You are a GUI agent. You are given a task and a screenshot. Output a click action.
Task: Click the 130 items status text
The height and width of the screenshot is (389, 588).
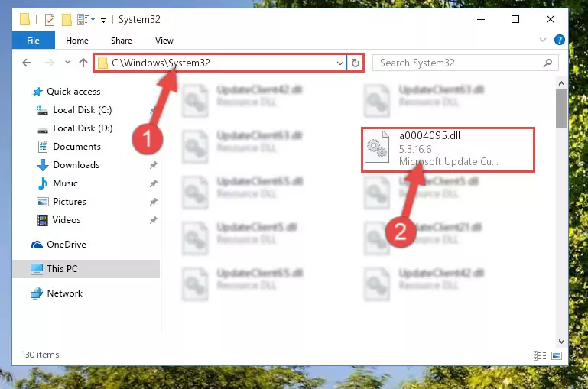41,355
